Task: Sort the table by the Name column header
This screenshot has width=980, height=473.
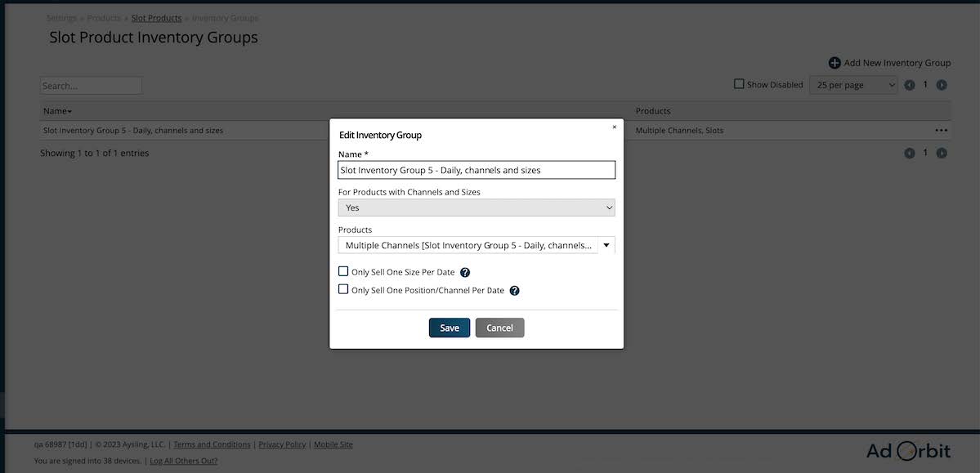Action: pyautogui.click(x=57, y=111)
